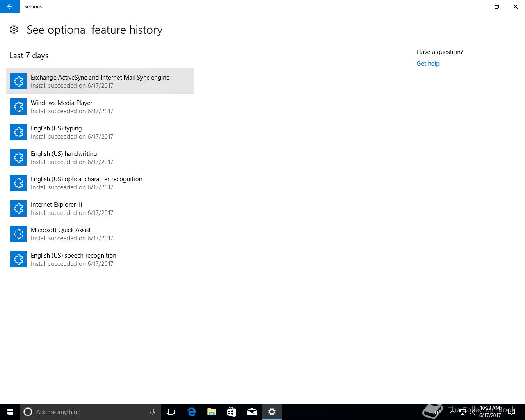Select English (US) optical character recognition text
525x420 pixels.
click(87, 179)
